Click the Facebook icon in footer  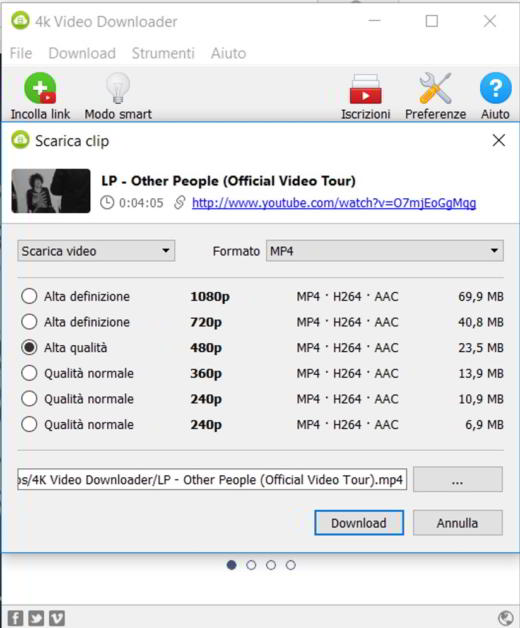click(16, 618)
